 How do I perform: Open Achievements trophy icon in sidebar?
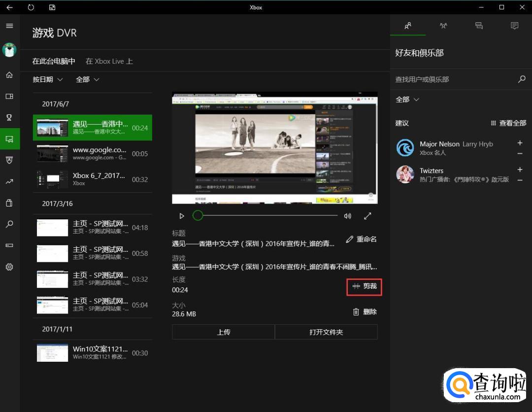tap(9, 117)
